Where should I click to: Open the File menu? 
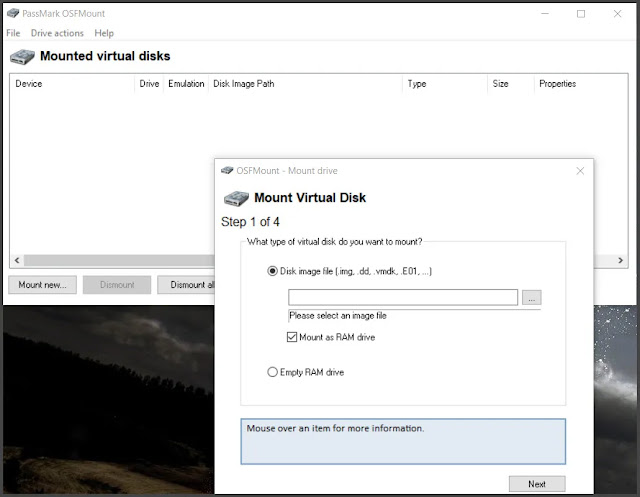[x=13, y=33]
